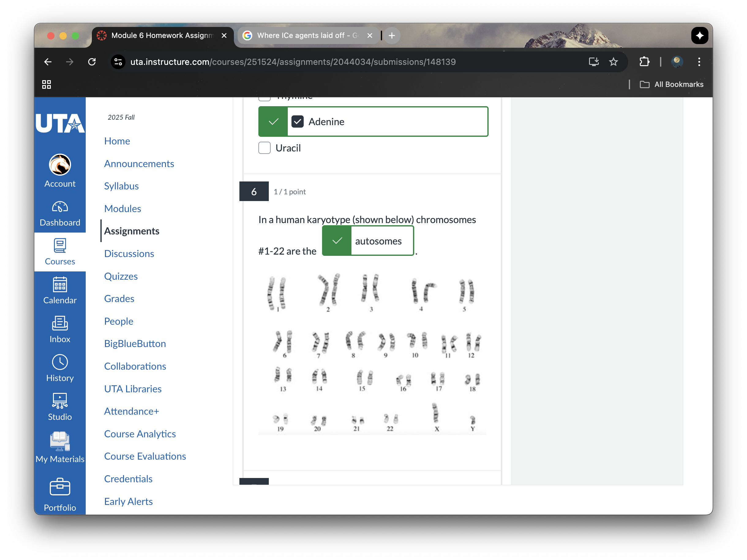Check the Uracil checkbox

pos(265,148)
